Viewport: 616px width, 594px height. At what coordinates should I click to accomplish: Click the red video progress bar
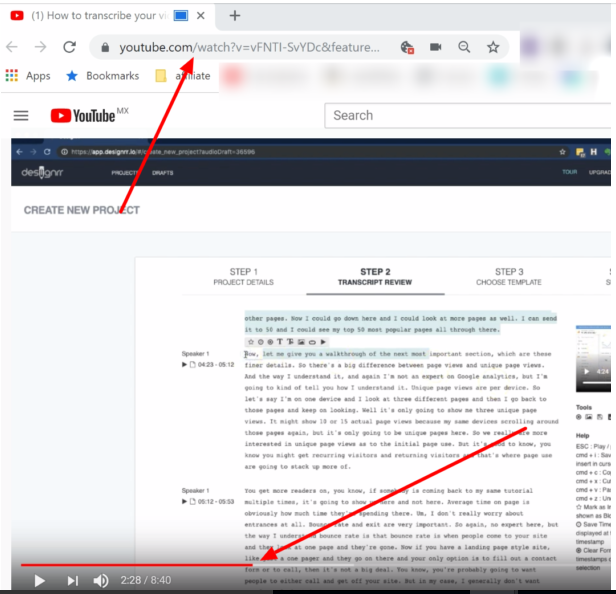(x=137, y=565)
